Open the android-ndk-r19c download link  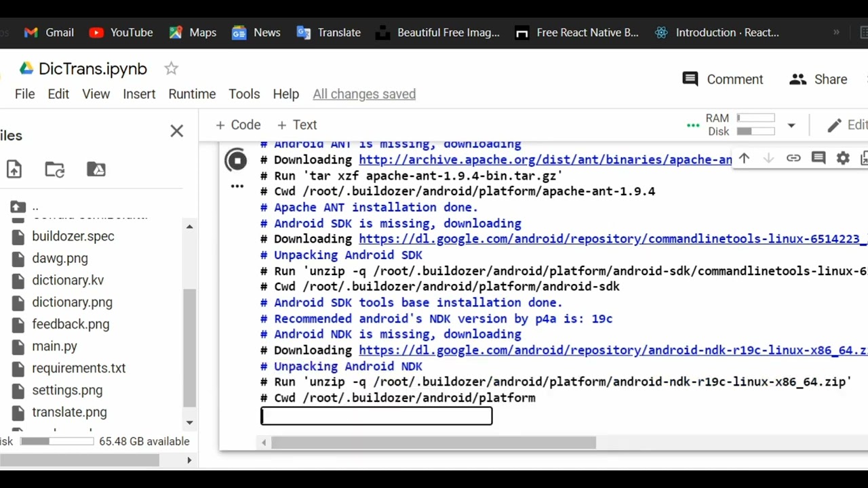(613, 350)
